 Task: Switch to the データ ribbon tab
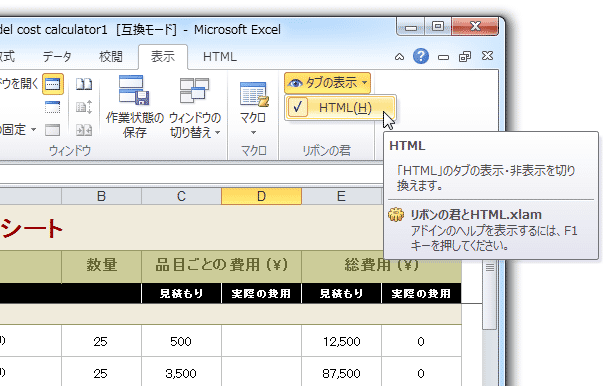[57, 57]
